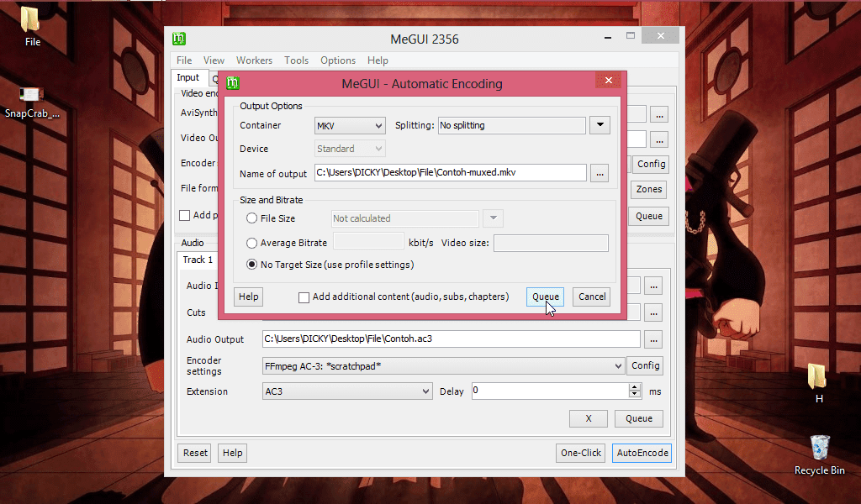Close the Automatic Encoding dialog
This screenshot has height=504, width=861.
pyautogui.click(x=609, y=80)
